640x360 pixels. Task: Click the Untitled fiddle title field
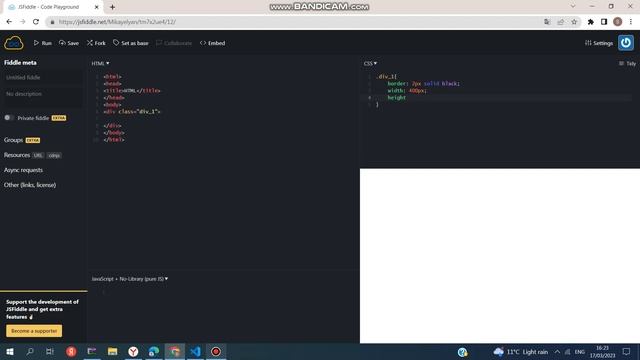(x=42, y=78)
